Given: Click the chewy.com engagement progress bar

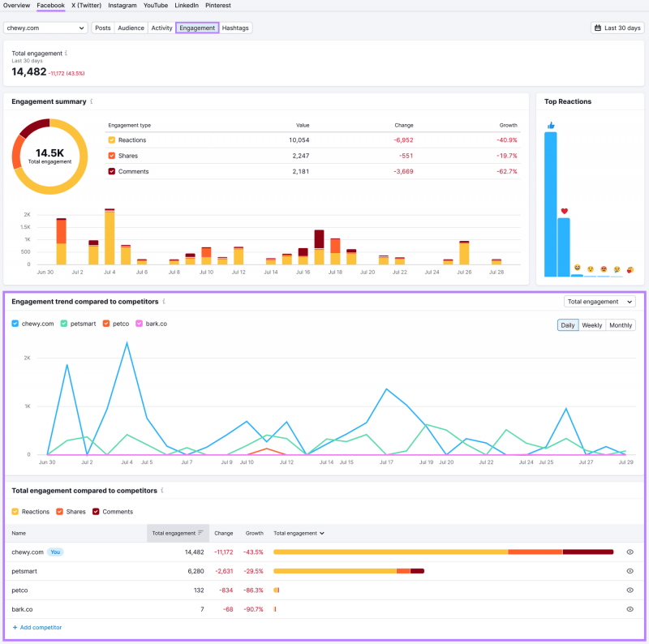Looking at the screenshot, I should (443, 552).
